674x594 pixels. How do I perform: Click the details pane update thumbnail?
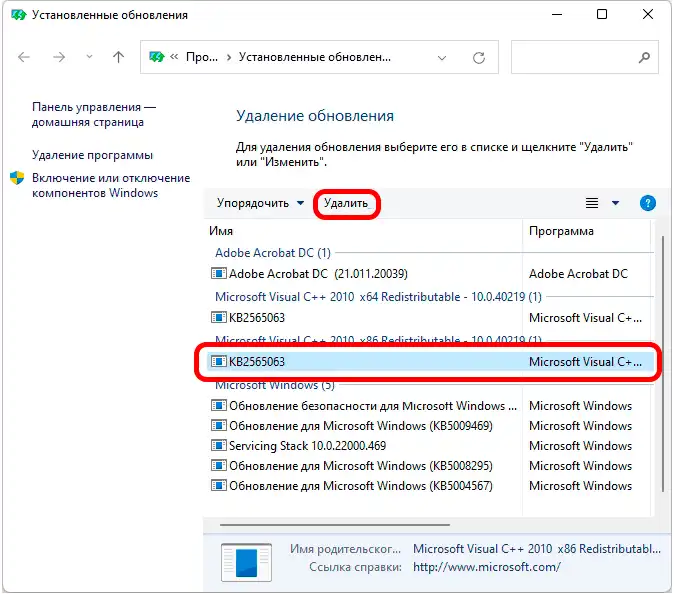coord(246,562)
